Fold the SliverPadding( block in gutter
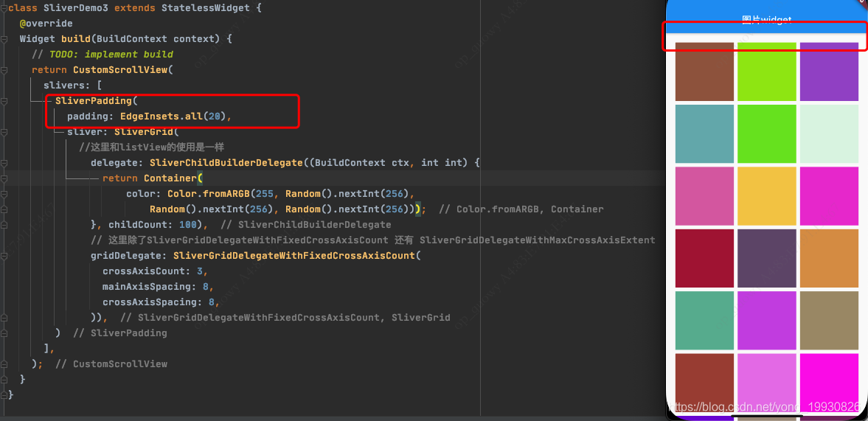This screenshot has width=868, height=421. pyautogui.click(x=4, y=101)
